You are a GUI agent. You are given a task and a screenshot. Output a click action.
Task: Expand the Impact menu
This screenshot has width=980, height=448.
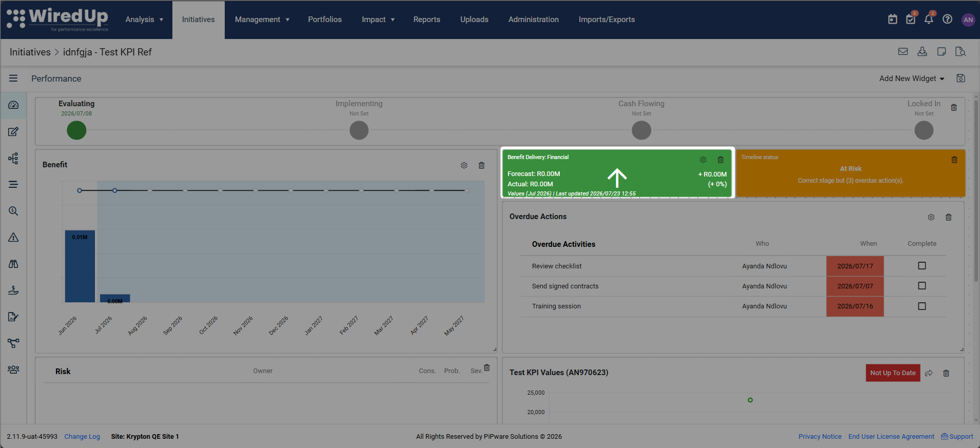pos(378,20)
